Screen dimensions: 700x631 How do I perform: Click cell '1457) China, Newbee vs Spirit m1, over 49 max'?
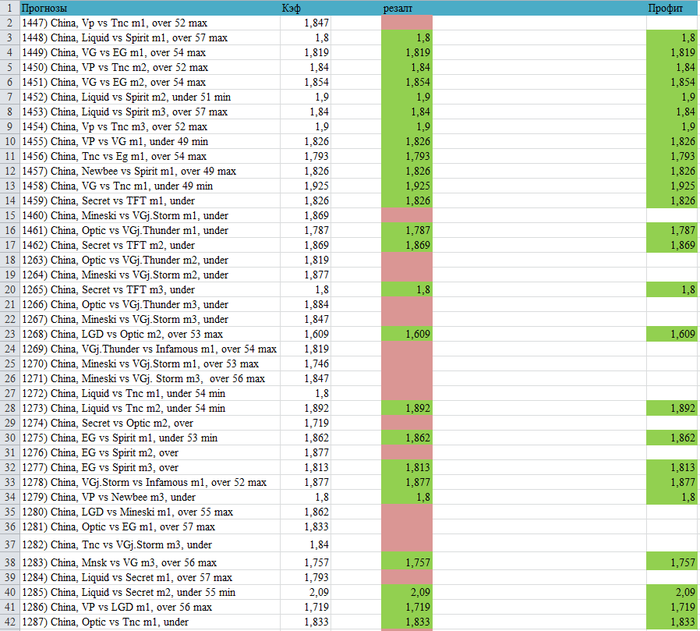click(x=150, y=171)
